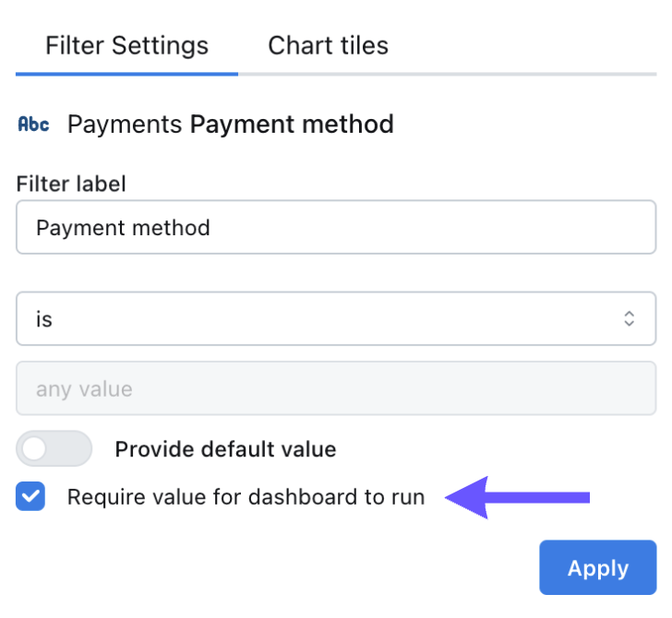The width and height of the screenshot is (672, 618).
Task: Click the Abc string type icon
Action: tap(33, 125)
